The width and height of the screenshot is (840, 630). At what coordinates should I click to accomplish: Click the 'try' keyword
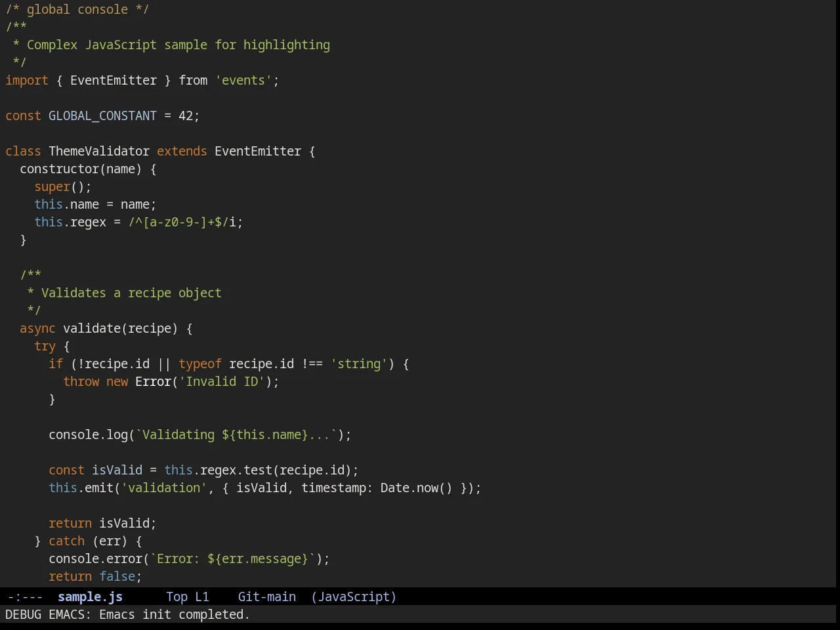(x=45, y=346)
